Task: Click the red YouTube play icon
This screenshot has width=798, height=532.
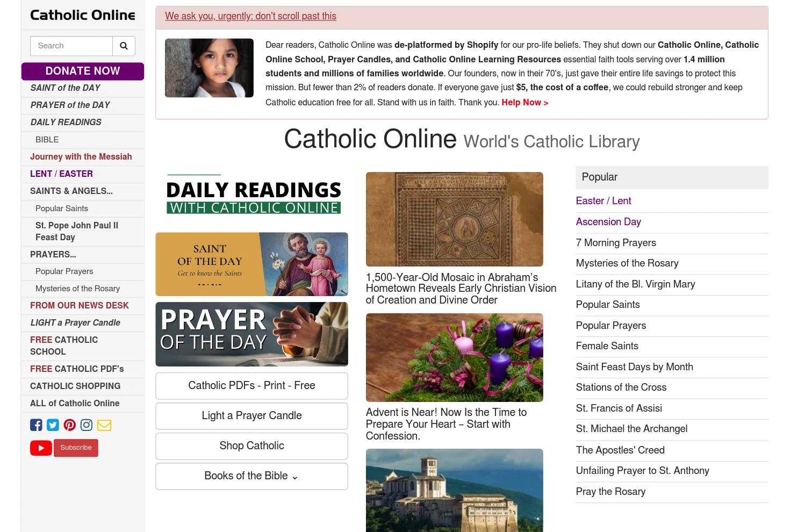Action: click(x=41, y=448)
